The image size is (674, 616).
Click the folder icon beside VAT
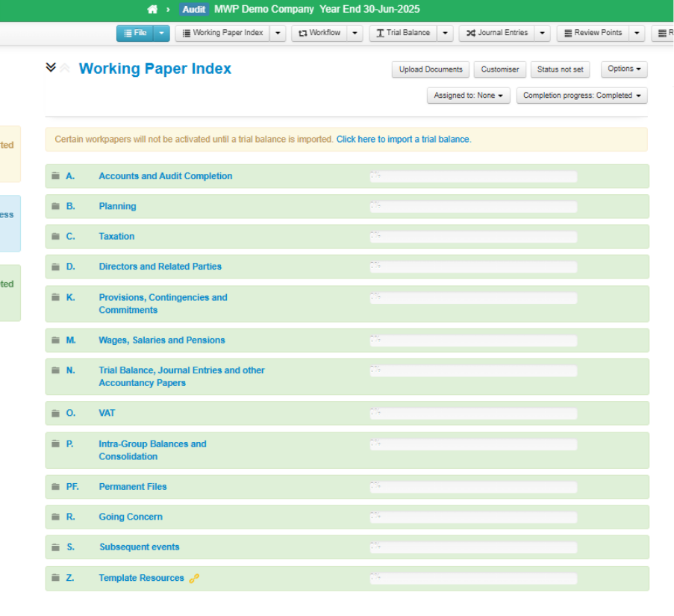coord(54,413)
